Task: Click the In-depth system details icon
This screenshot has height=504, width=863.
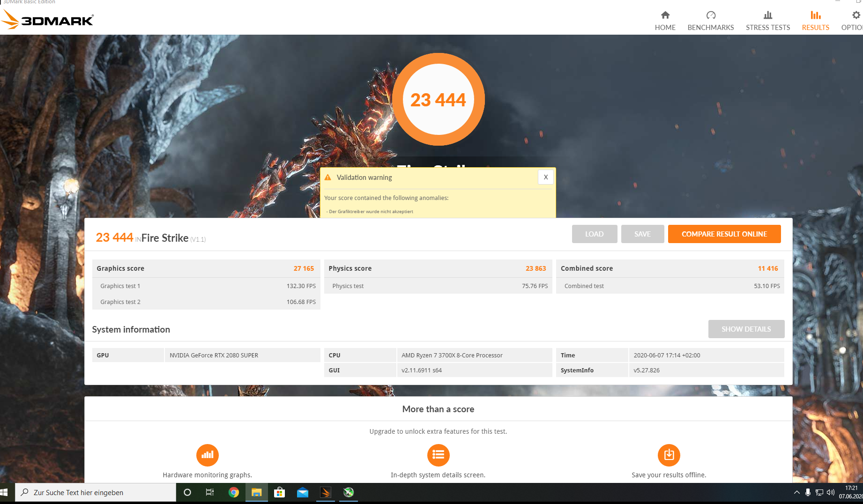Action: tap(438, 455)
